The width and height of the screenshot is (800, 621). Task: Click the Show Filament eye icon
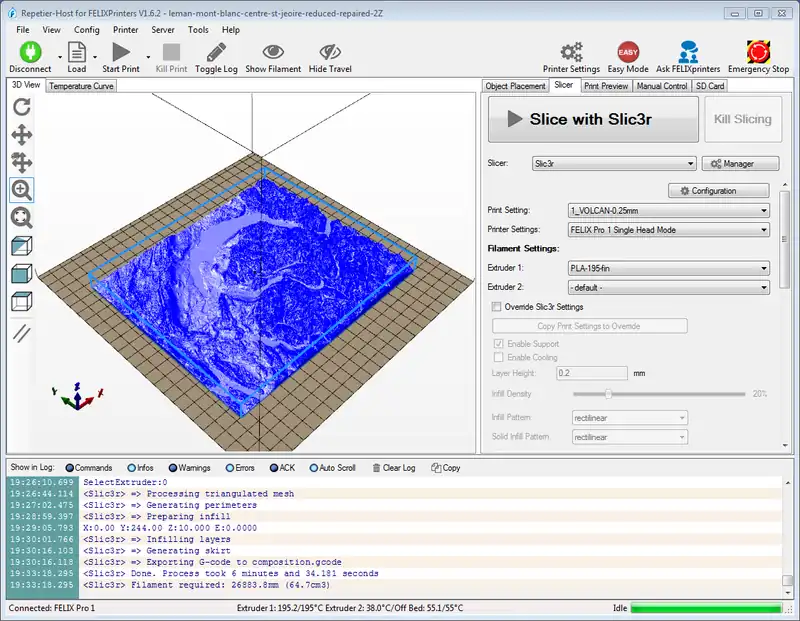(x=273, y=52)
